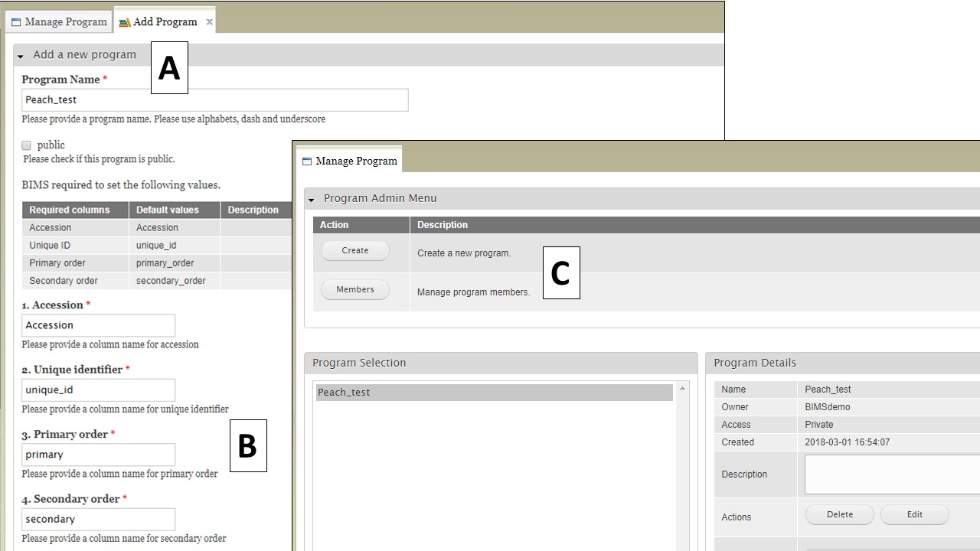Click the Program Selection scrollbar up arrow
The width and height of the screenshot is (980, 551).
[682, 389]
